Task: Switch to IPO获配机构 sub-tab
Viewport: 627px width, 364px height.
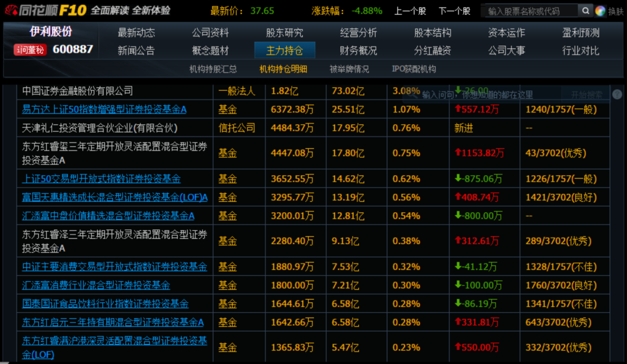Action: point(414,69)
